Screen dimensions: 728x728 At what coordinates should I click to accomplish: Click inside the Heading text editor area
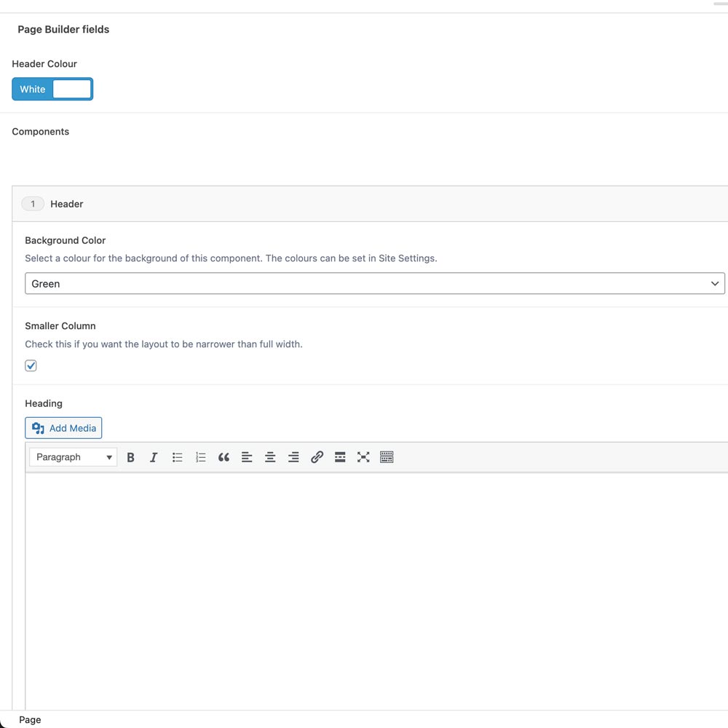(364, 582)
